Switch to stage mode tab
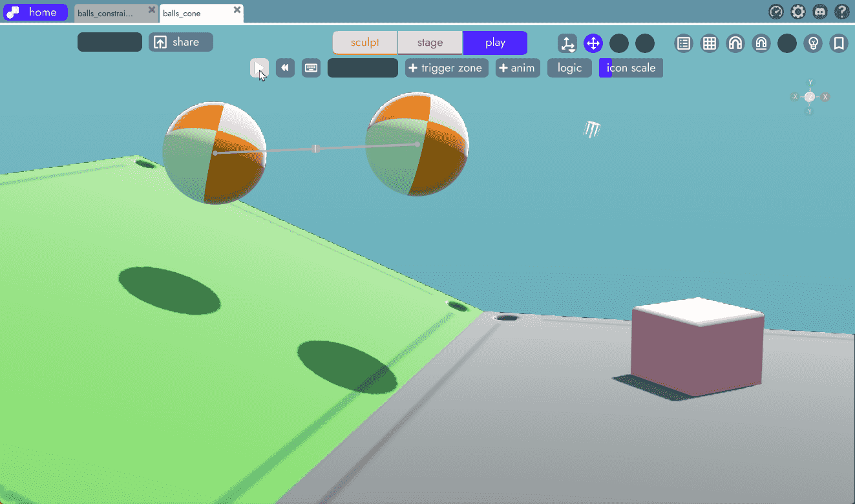The width and height of the screenshot is (855, 504). tap(430, 43)
